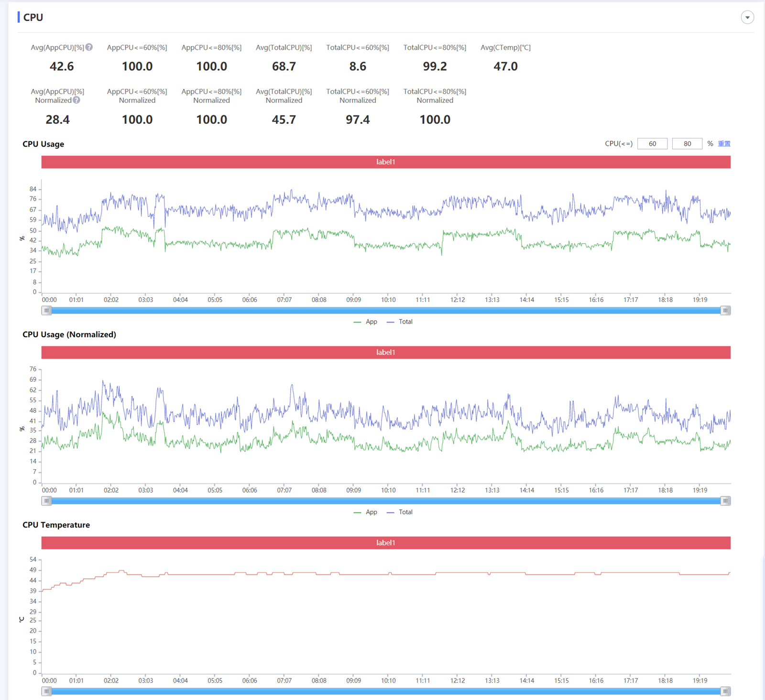Click the Avg(TotalCPU)[%] value 68.7

(284, 66)
